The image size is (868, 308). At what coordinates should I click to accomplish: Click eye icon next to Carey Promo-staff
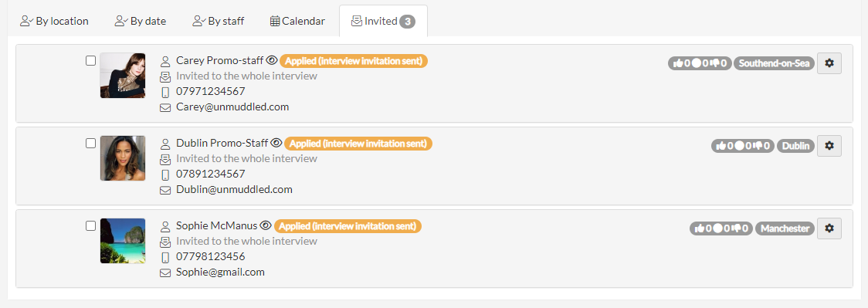click(x=271, y=60)
